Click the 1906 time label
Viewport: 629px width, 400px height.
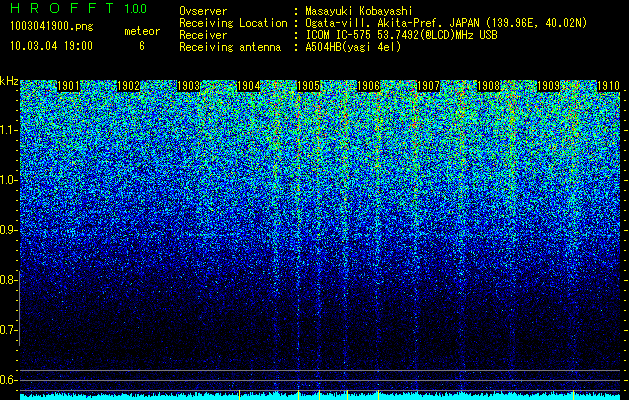coord(368,86)
